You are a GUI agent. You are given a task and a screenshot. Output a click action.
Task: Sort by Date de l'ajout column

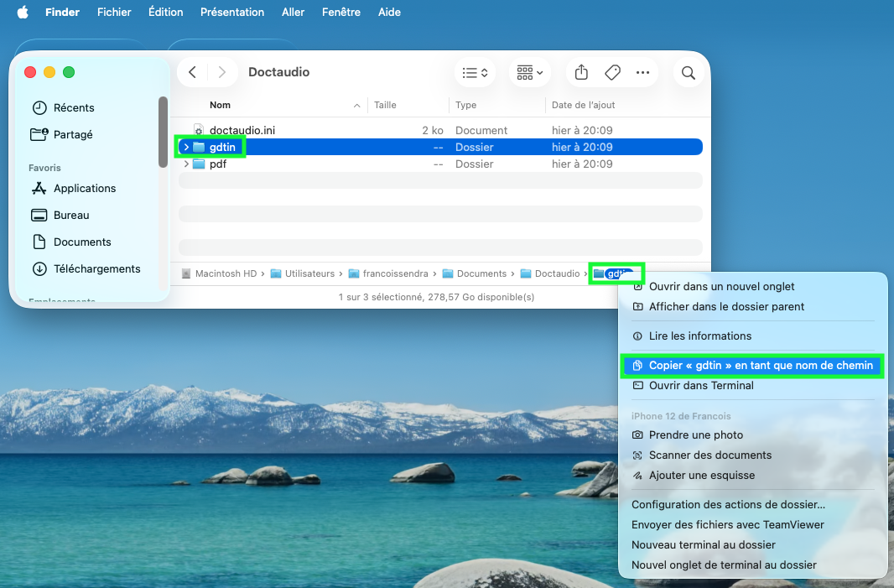[583, 105]
